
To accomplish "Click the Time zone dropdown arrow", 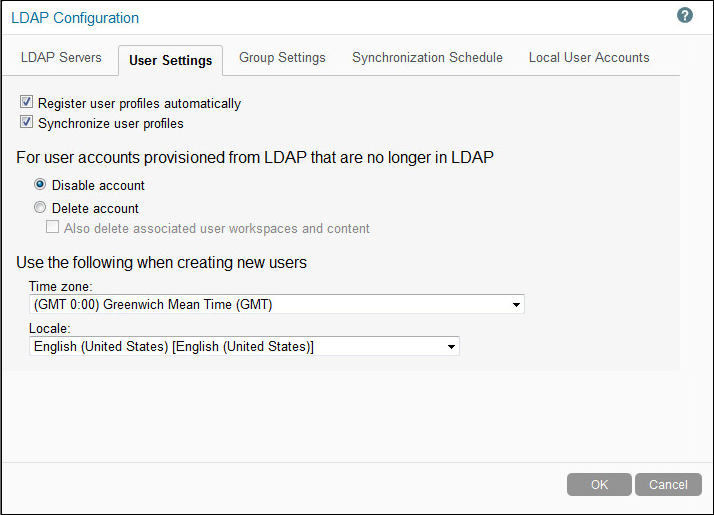I will 516,304.
